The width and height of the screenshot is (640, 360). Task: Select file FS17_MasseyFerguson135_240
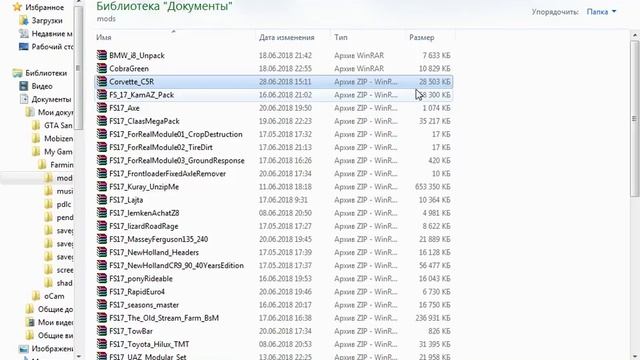pyautogui.click(x=158, y=239)
